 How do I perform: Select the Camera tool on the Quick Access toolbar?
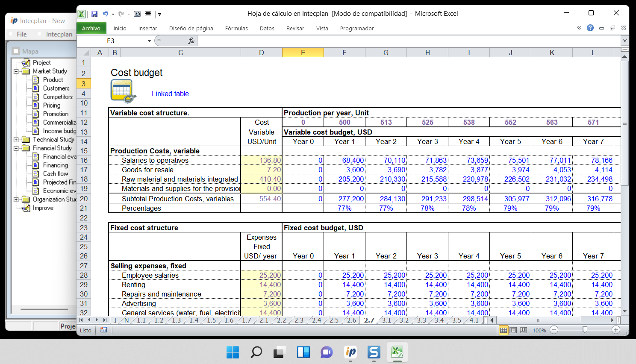[x=137, y=14]
